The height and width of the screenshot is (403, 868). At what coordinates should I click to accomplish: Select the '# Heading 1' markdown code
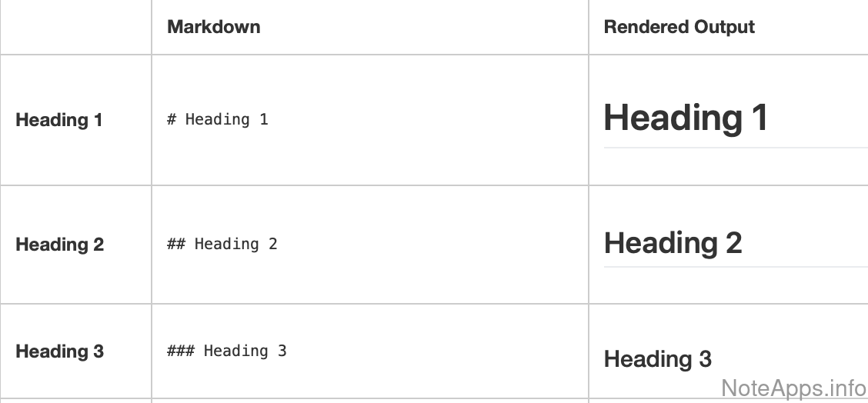pos(218,119)
